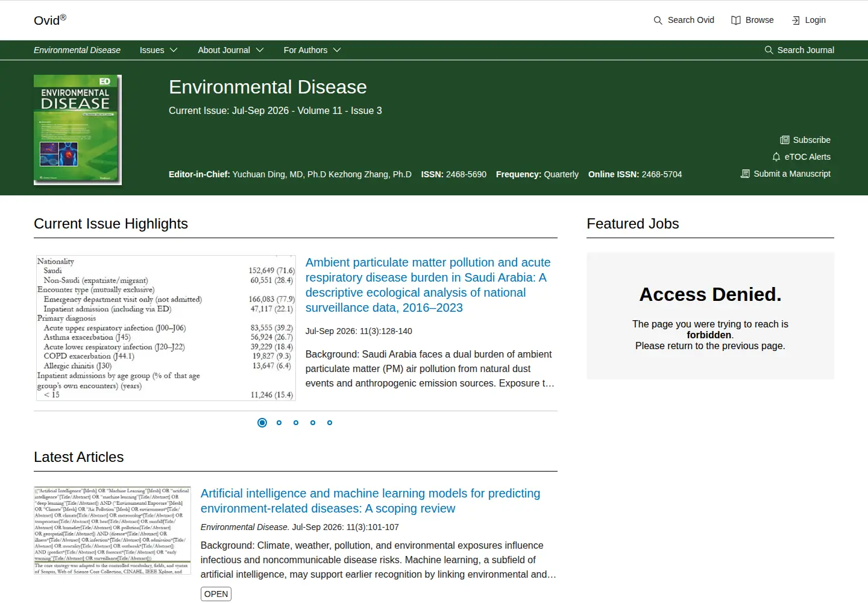Open the ambient particulate matter pollution article
Screen dimensions: 868x603
[x=428, y=285]
